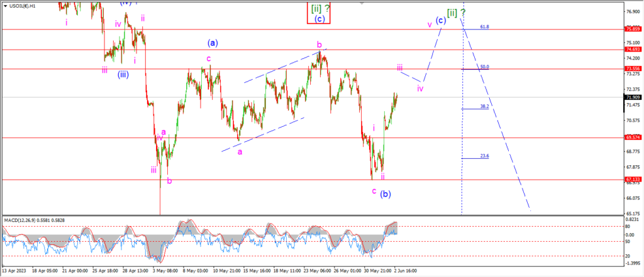Click the 68.775 price scale value
The height and width of the screenshot is (277, 644).
[632, 152]
